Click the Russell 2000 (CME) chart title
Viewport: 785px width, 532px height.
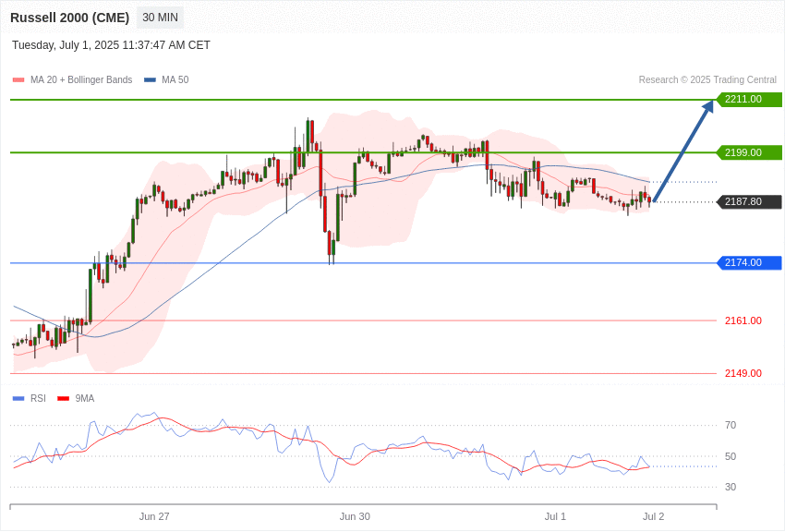tap(69, 18)
